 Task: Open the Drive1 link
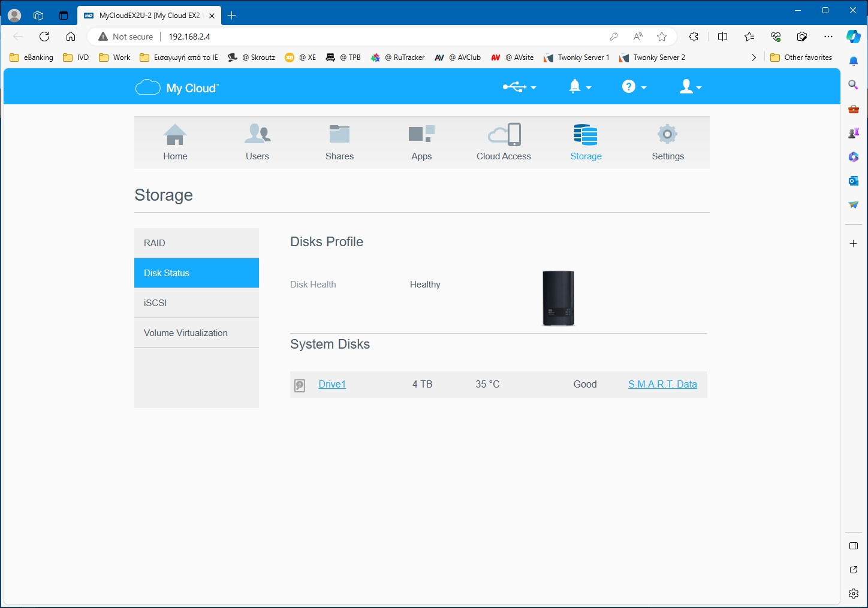[332, 385]
